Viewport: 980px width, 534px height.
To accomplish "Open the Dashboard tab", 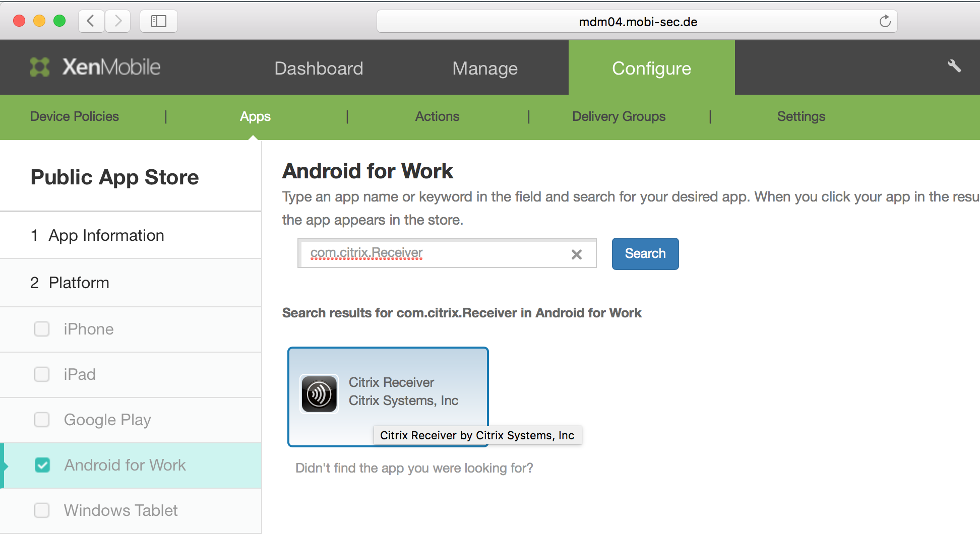I will 319,68.
